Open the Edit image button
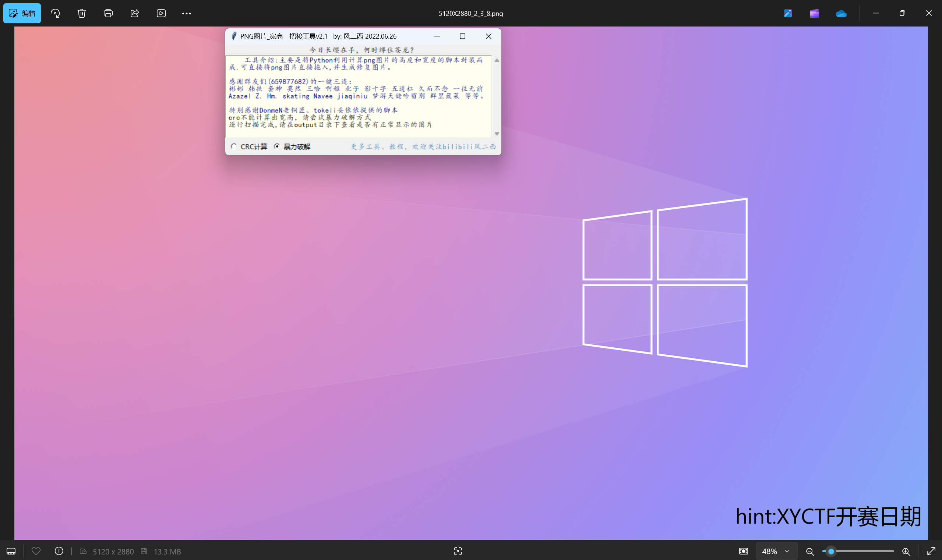Screen dimensions: 942x560 [x=22, y=13]
